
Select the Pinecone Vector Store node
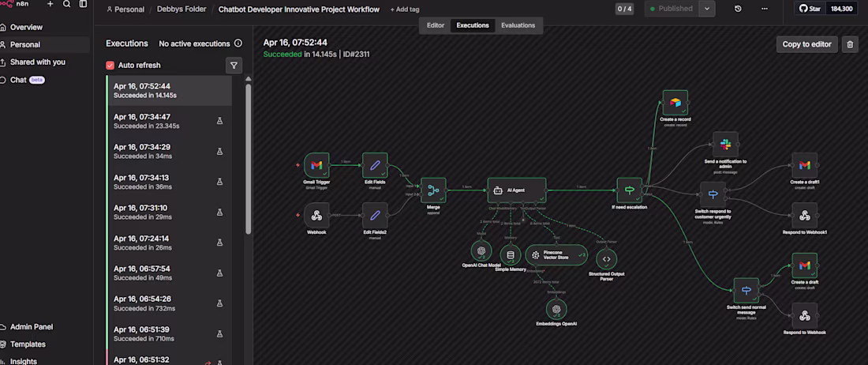pyautogui.click(x=556, y=254)
